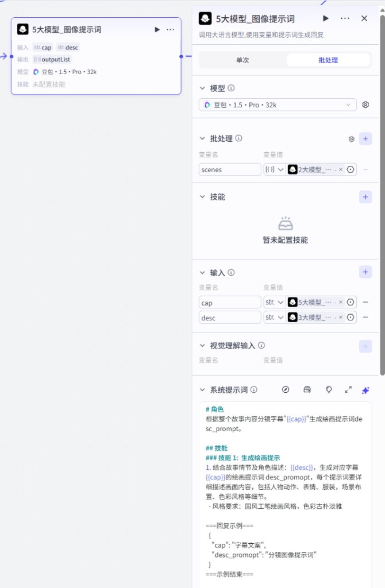The image size is (385, 588).
Task: Open str type dropdown for cap
Action: (x=274, y=302)
